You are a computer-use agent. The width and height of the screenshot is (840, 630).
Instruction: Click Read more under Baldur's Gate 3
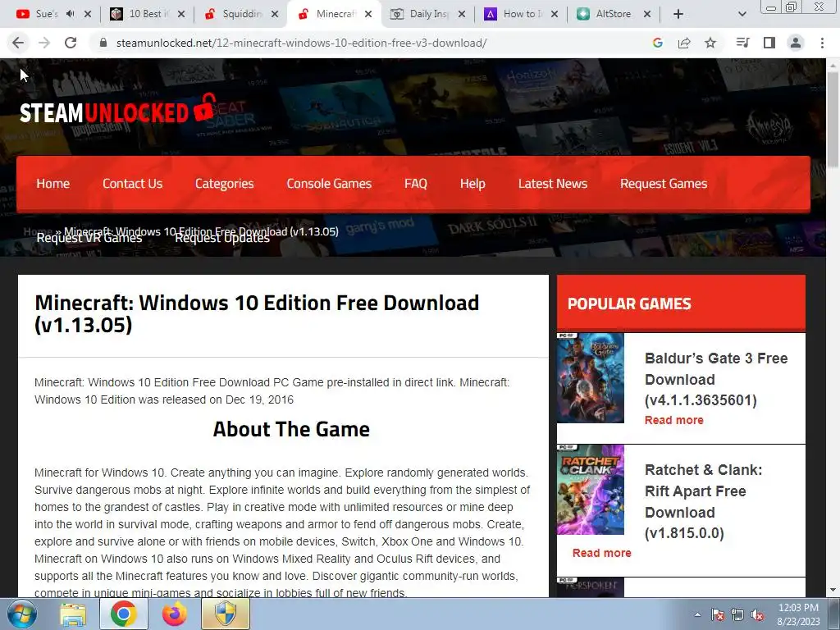(x=674, y=420)
